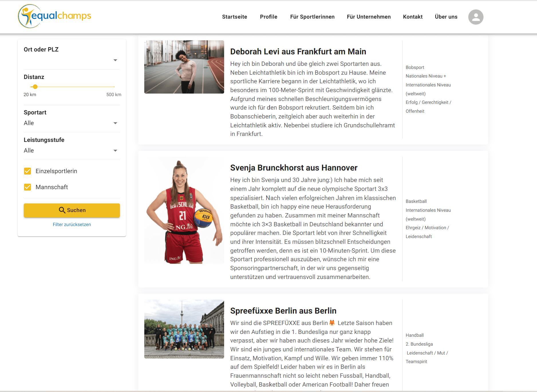Click Filter zurücksetzen link
Screen dimensions: 537x392
[x=72, y=225]
